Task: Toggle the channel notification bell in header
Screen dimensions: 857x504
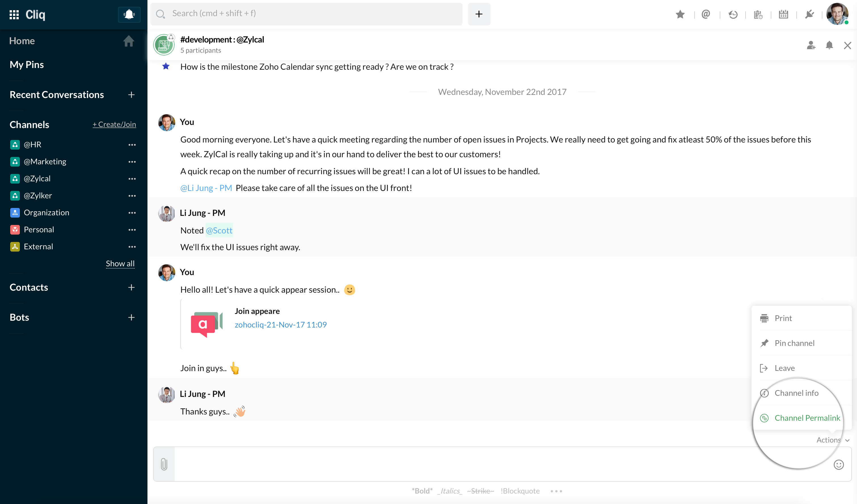Action: pos(829,45)
